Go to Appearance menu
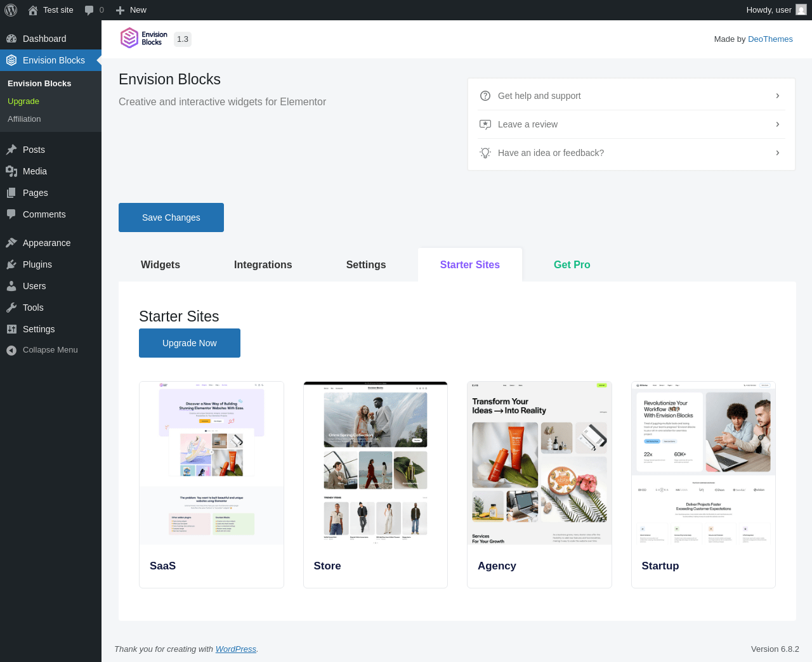 coord(51,243)
